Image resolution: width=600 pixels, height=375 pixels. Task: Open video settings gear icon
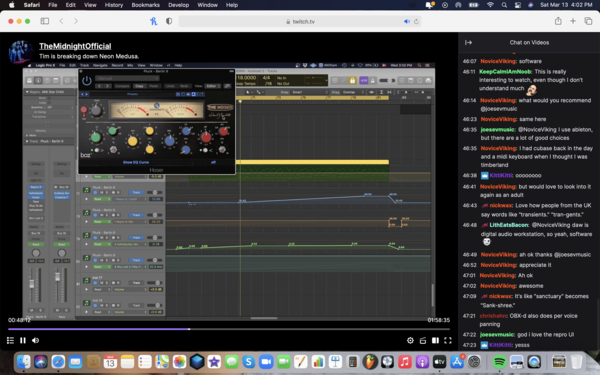click(x=410, y=340)
